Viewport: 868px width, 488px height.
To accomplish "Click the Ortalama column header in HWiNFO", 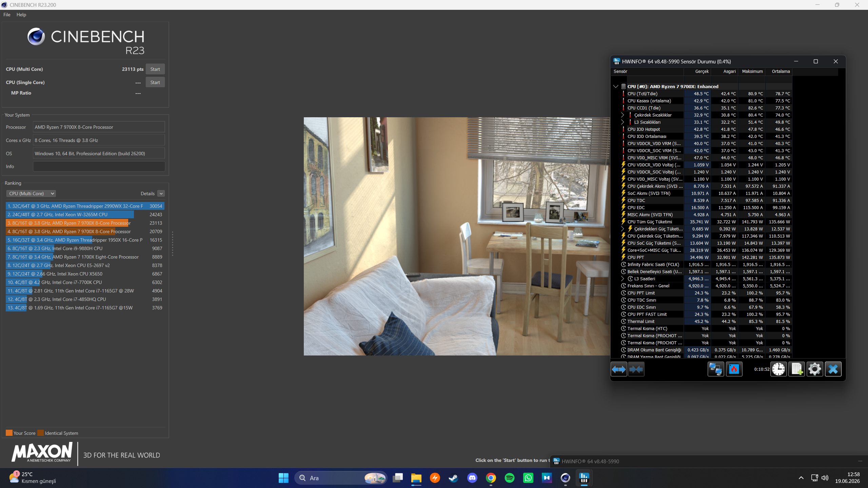I will point(779,72).
